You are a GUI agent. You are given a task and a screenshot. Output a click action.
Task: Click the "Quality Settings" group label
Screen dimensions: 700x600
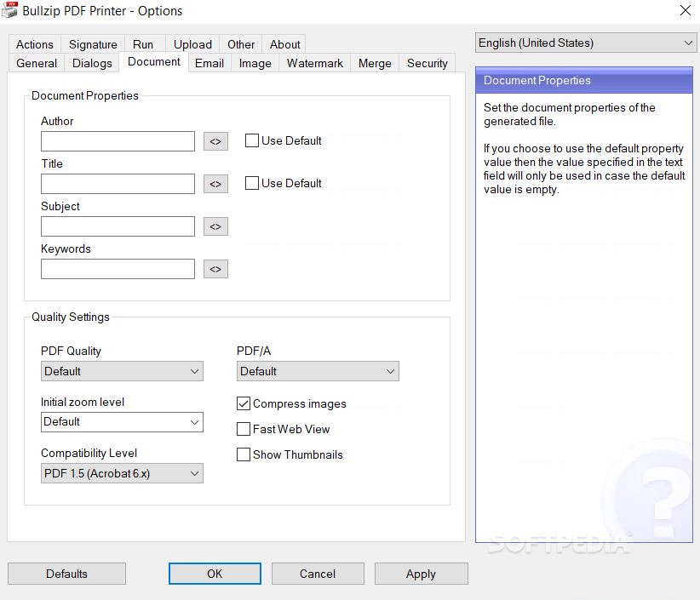71,317
